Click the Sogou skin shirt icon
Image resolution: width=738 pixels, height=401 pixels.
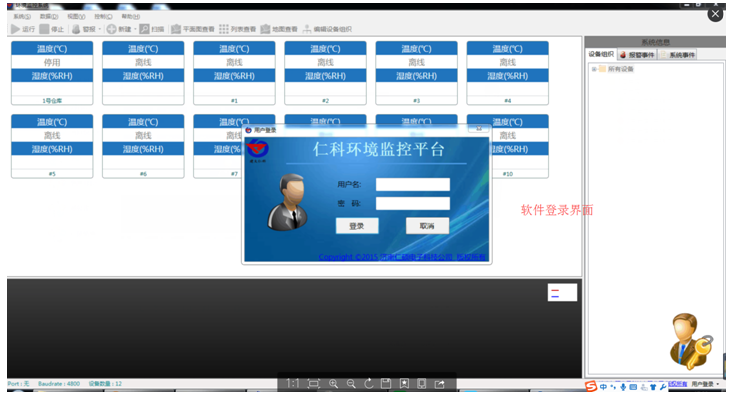coord(653,387)
